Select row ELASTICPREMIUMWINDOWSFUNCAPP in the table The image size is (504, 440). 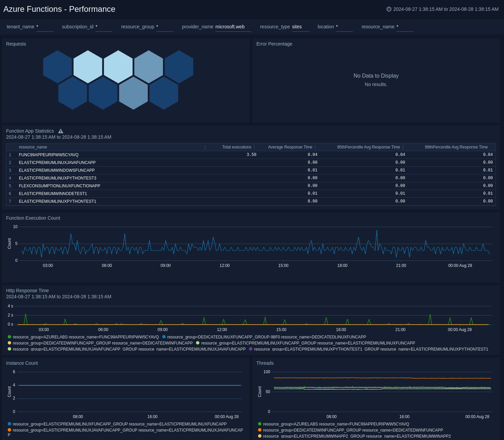pyautogui.click(x=251, y=170)
